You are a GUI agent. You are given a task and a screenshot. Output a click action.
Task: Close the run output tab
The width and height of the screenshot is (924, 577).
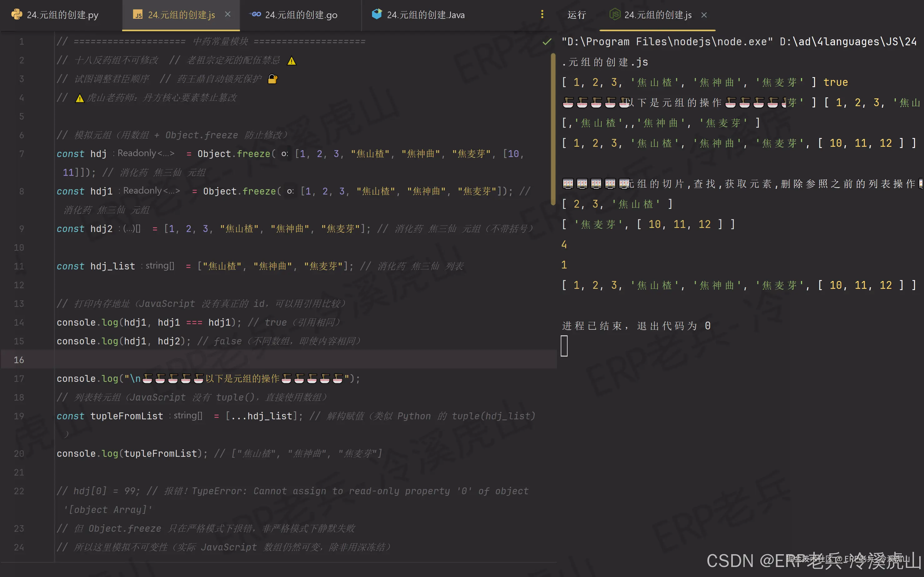(704, 15)
